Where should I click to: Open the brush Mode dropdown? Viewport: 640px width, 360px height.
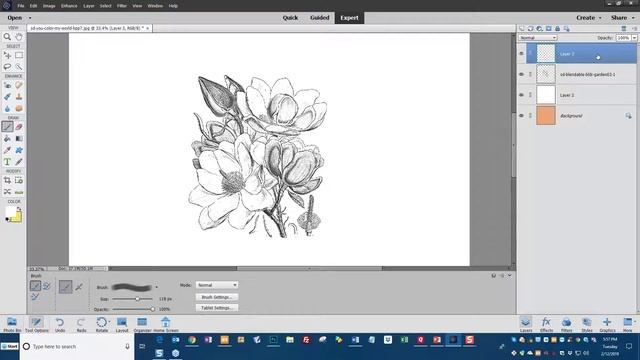pyautogui.click(x=217, y=285)
